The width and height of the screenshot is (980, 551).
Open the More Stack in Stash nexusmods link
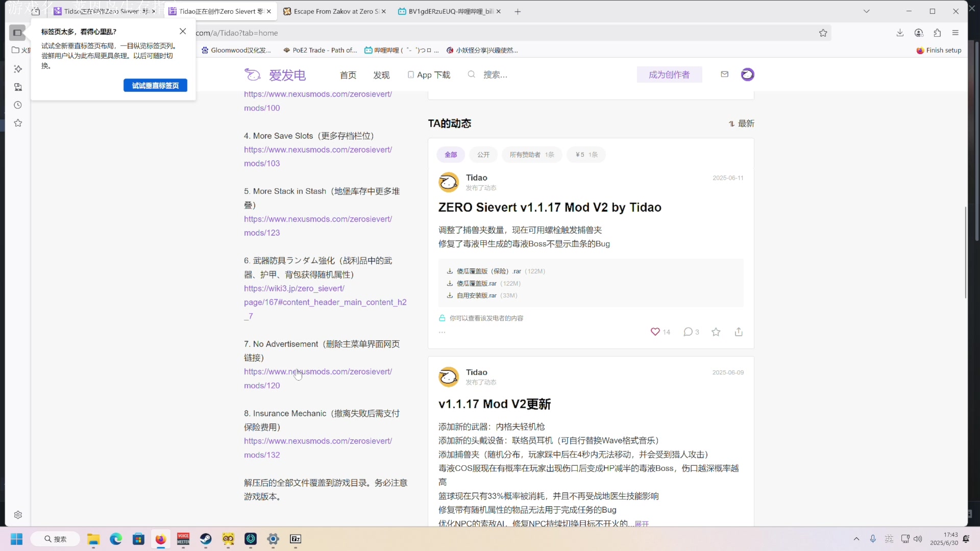318,226
